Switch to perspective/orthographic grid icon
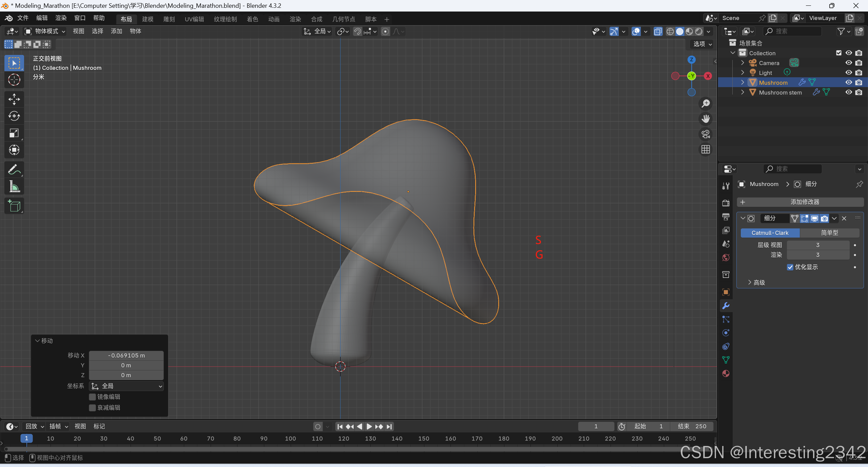The width and height of the screenshot is (868, 467). [706, 149]
